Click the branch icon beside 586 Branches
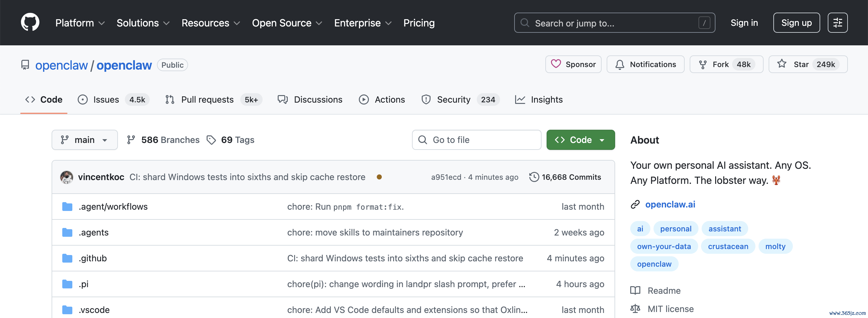 click(x=131, y=139)
